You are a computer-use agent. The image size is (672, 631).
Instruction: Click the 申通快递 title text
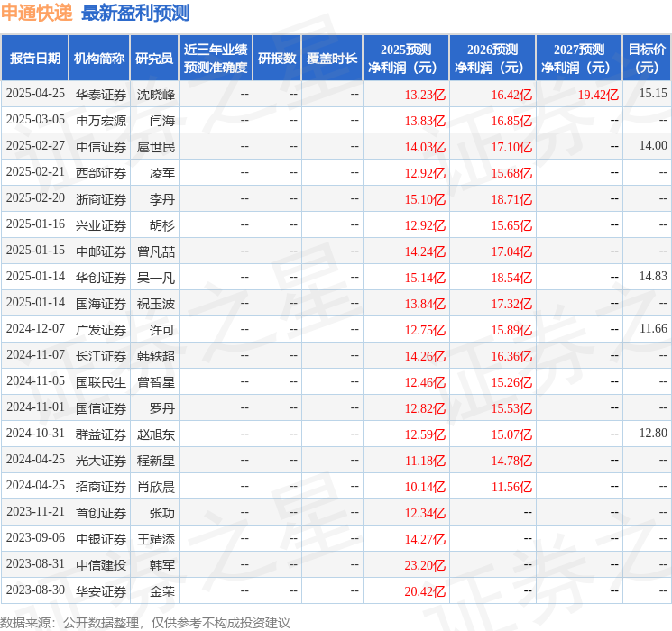pos(37,13)
